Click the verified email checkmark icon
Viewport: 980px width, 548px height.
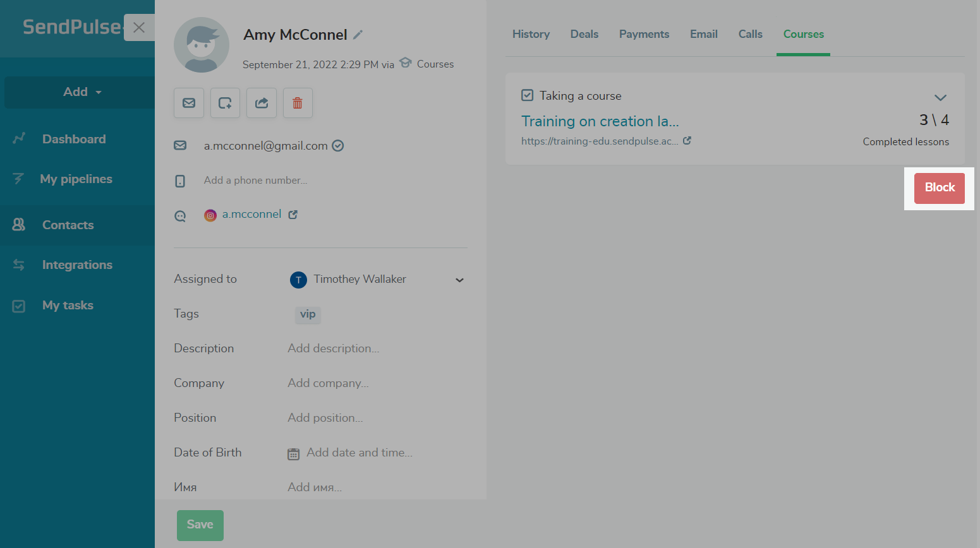338,146
